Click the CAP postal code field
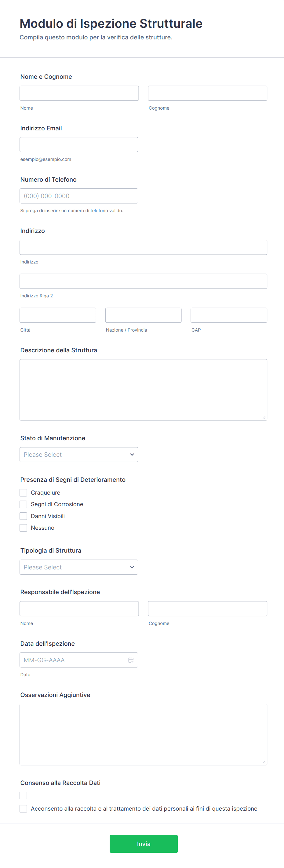This screenshot has width=284, height=868. (229, 315)
